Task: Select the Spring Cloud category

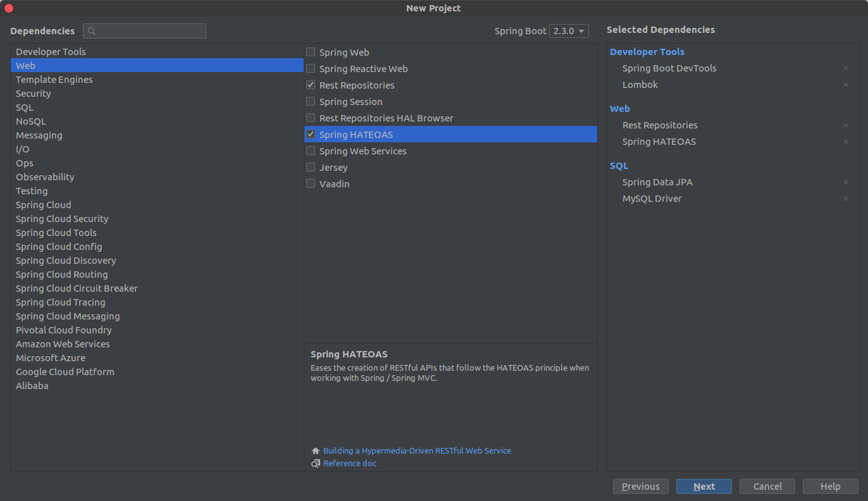Action: pyautogui.click(x=157, y=205)
